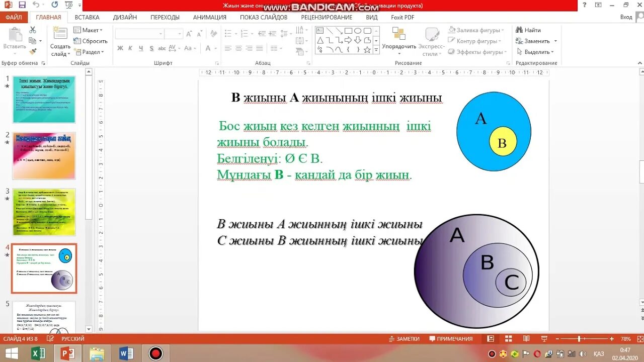Open the Foxit PDF tab
644x362 pixels.
pos(403,17)
